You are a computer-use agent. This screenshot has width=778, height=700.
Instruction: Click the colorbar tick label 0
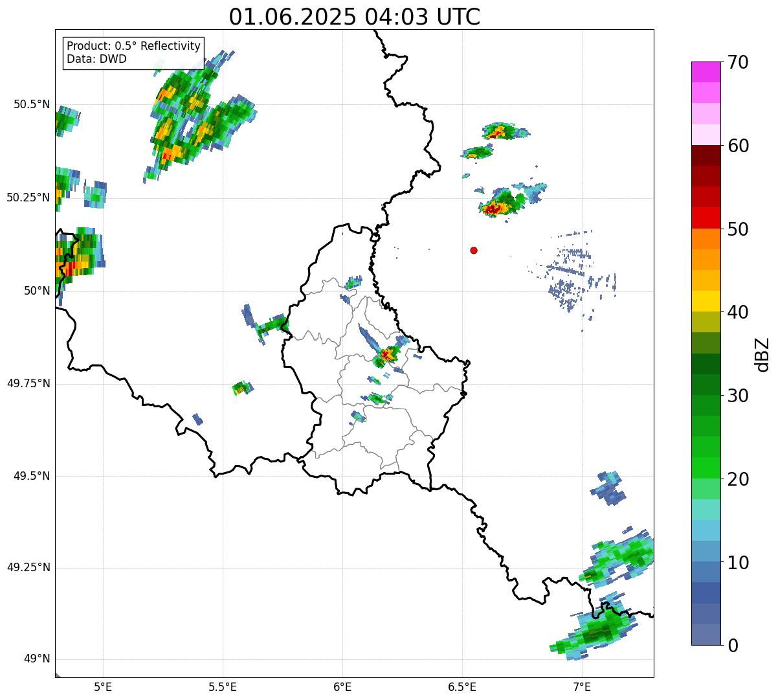pos(733,646)
